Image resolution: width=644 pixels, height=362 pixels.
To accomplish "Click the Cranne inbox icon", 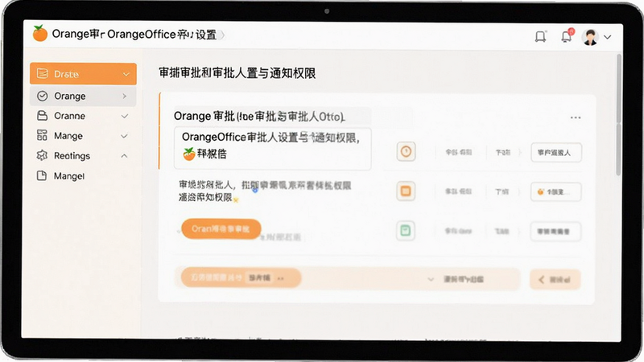I will click(43, 116).
